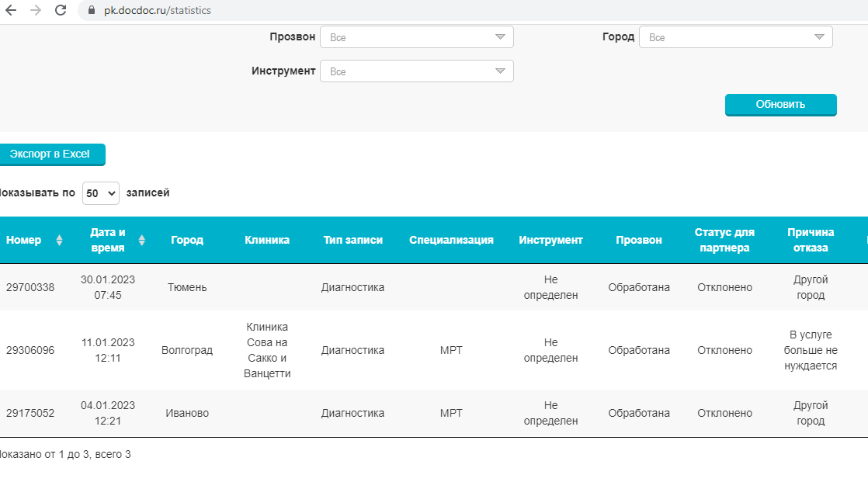Click the Клиника Сова на Сакко и Ванцетти cell
This screenshot has width=868, height=482.
(x=267, y=350)
